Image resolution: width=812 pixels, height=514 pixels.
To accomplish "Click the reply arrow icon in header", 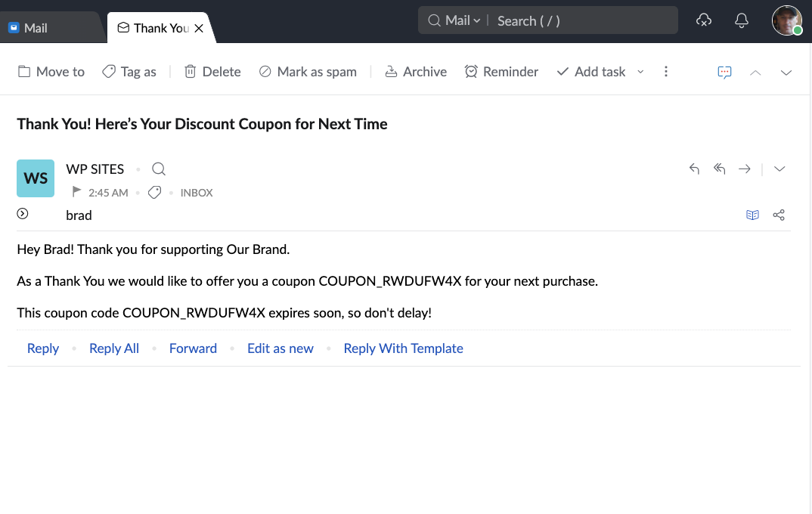I will coord(694,169).
